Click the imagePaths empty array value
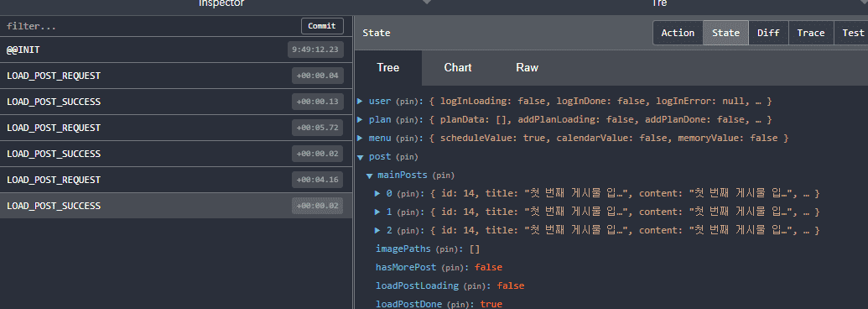The width and height of the screenshot is (868, 309). click(x=475, y=249)
